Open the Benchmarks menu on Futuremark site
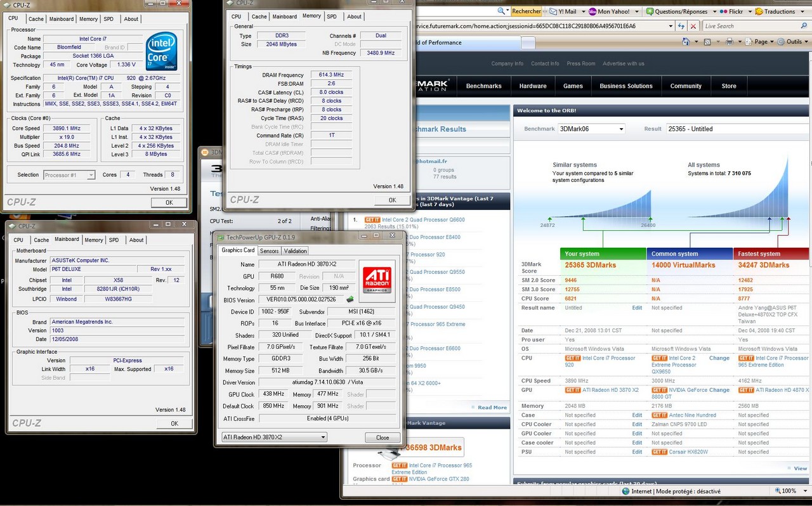The height and width of the screenshot is (506, 812). click(x=483, y=86)
